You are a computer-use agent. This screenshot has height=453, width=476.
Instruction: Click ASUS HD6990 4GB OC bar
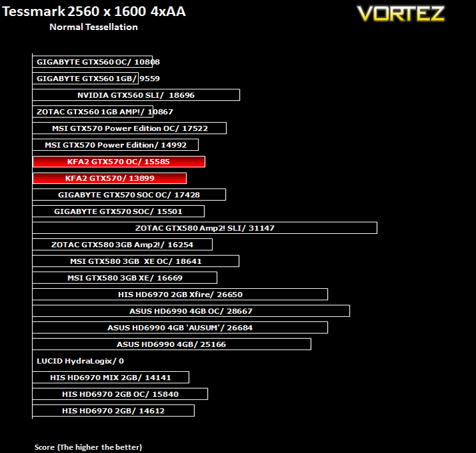coord(191,311)
